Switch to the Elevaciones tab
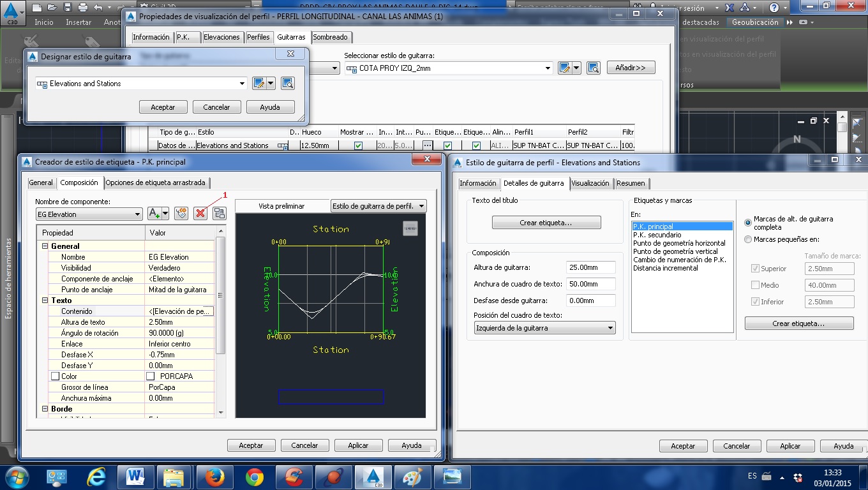Image resolution: width=868 pixels, height=490 pixels. [221, 37]
